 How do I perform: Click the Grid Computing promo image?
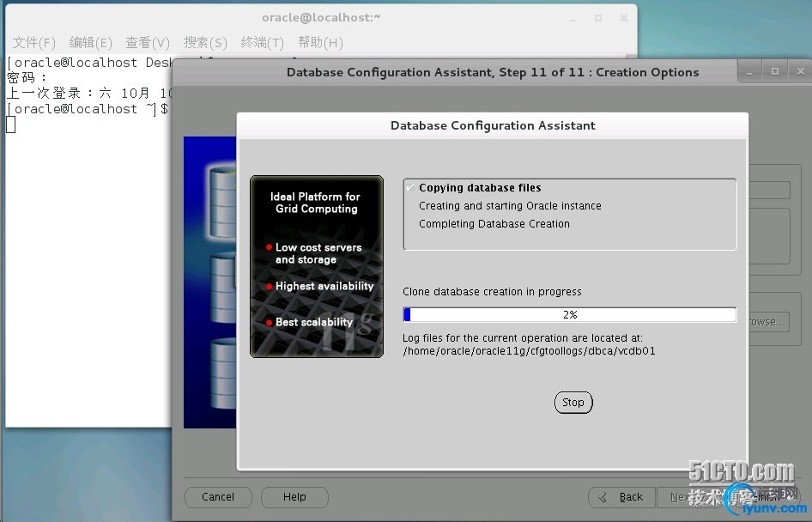[317, 266]
